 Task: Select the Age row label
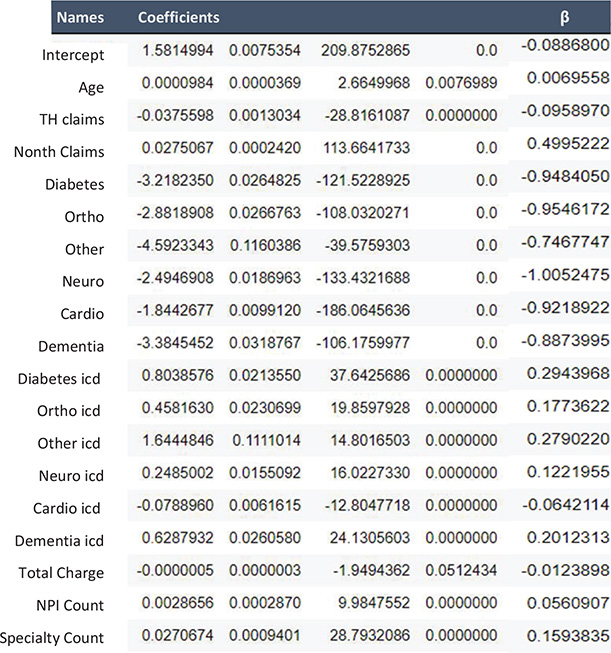[x=91, y=87]
